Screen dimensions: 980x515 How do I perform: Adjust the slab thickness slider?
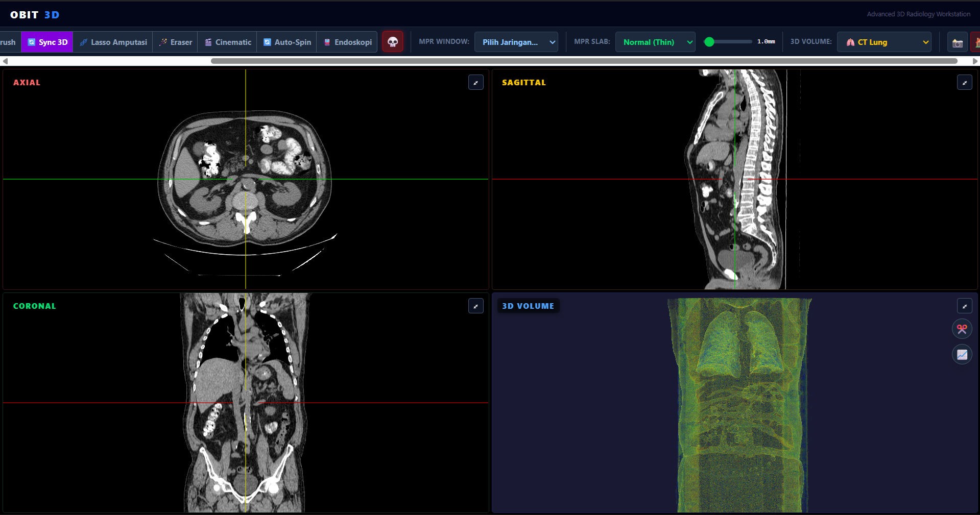point(728,42)
